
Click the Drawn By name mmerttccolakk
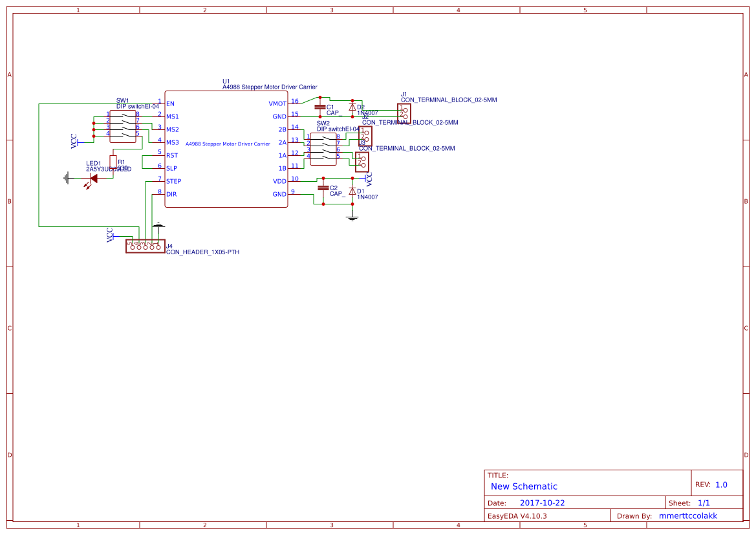(x=688, y=515)
